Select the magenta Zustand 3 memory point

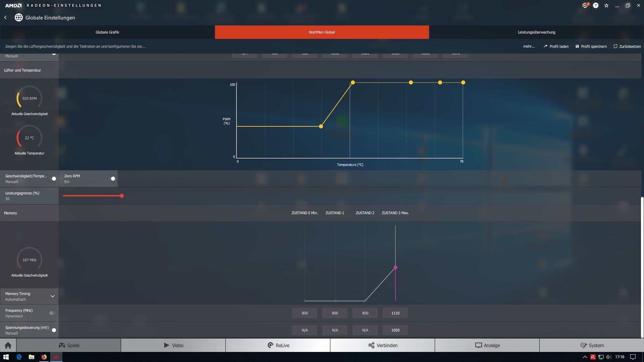tap(395, 267)
